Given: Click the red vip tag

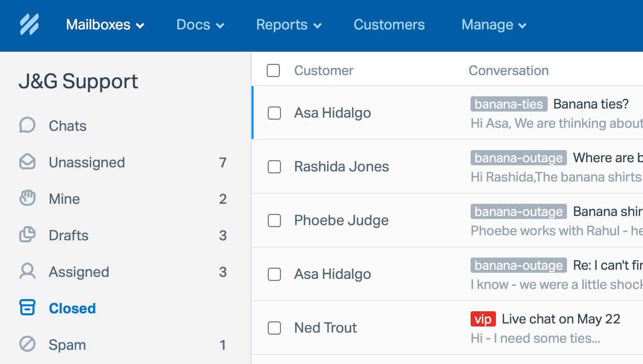Looking at the screenshot, I should (x=483, y=319).
